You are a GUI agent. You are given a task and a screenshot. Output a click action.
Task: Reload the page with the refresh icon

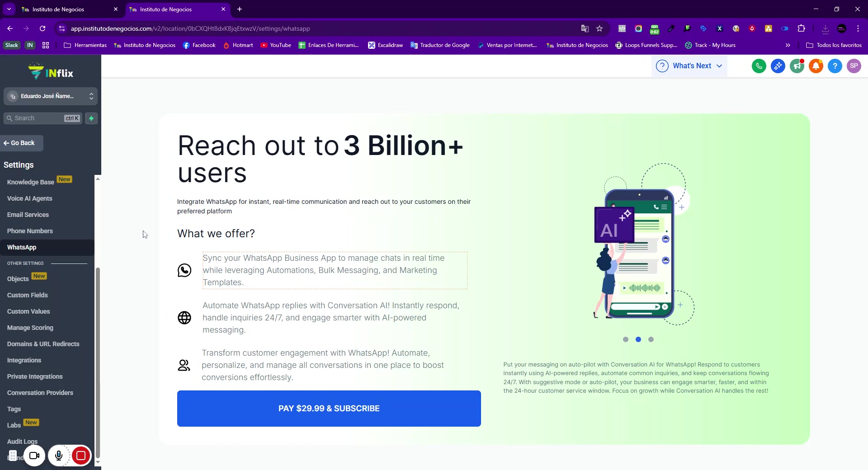point(42,28)
